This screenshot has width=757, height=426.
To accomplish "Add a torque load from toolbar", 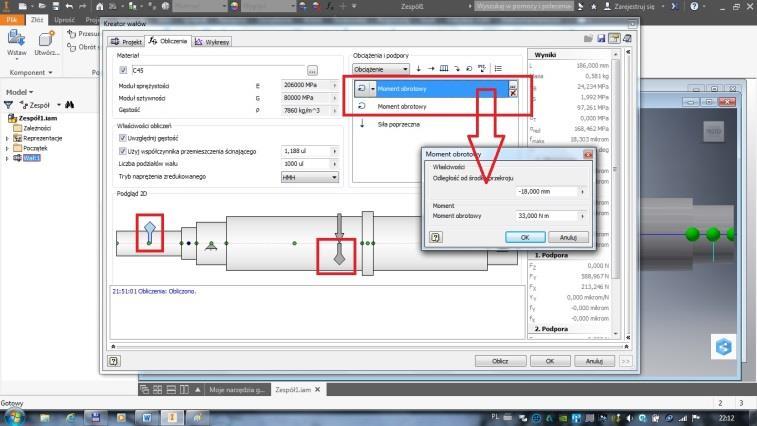I will point(469,69).
